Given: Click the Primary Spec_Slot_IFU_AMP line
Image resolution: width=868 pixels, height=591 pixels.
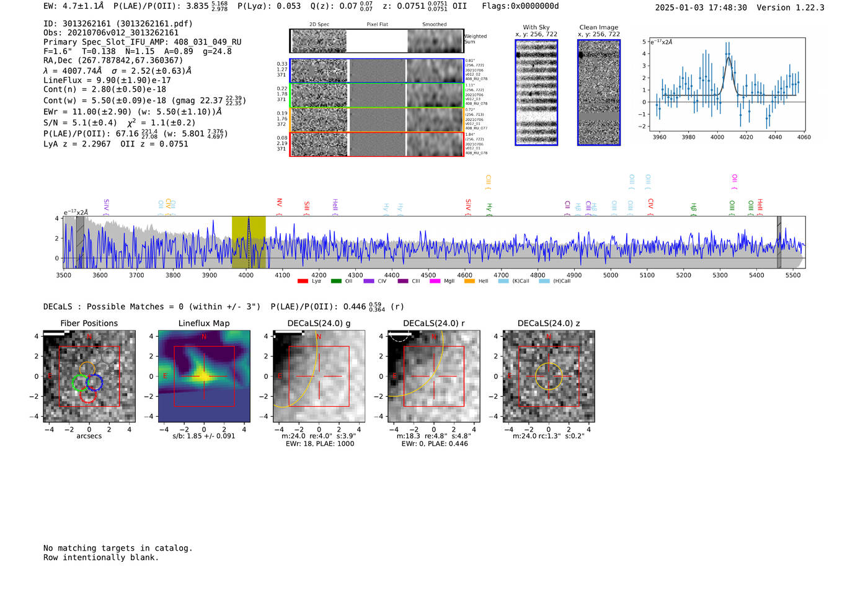Looking at the screenshot, I should 143,42.
